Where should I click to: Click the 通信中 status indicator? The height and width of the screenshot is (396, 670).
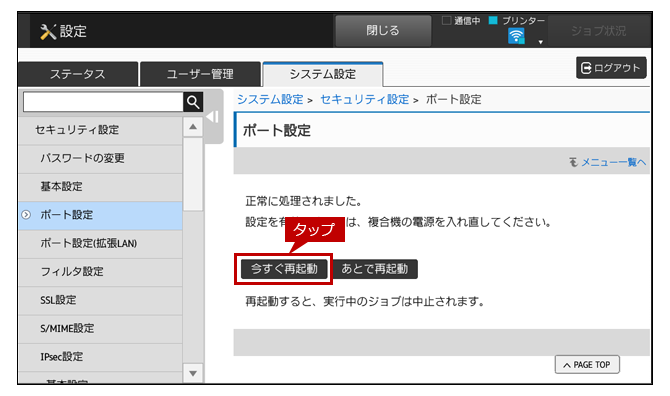(x=461, y=21)
